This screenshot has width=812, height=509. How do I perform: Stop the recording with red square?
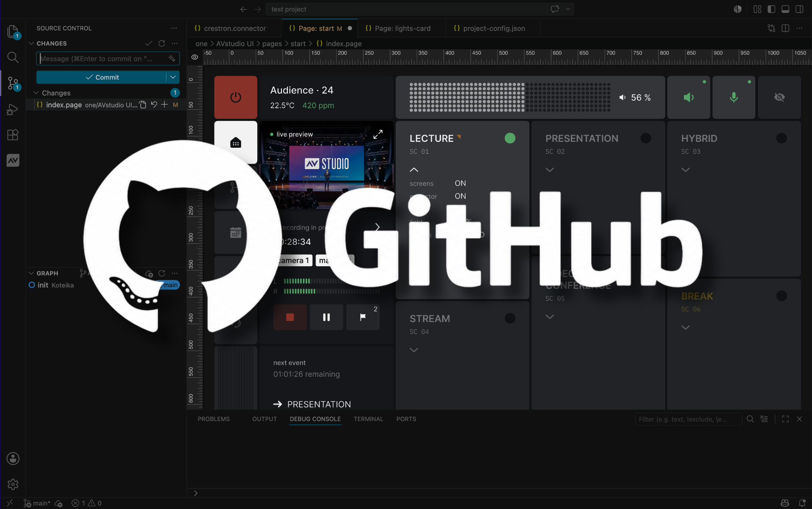click(x=290, y=317)
